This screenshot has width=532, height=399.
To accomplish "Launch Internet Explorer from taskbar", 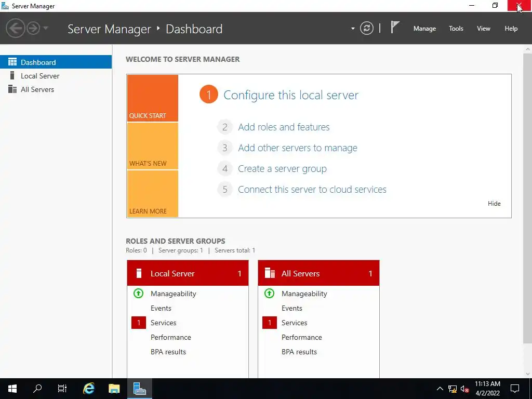I will 88,389.
